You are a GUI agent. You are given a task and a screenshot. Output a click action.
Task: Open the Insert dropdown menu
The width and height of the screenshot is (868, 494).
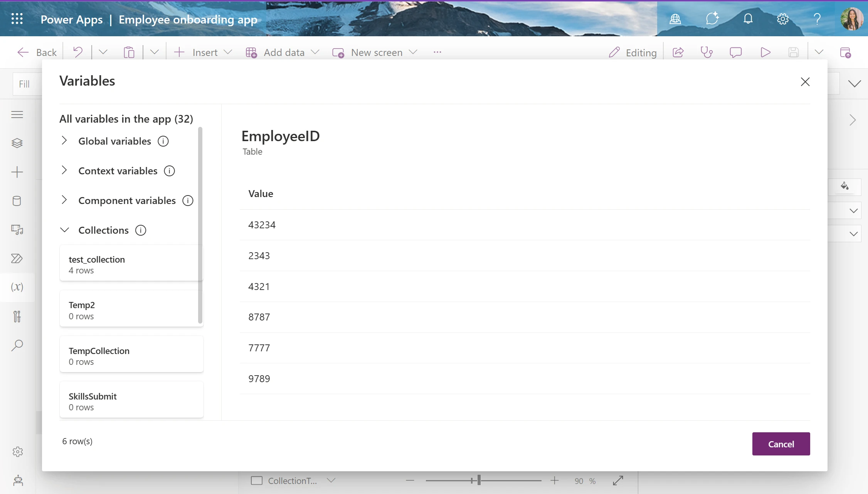pos(228,52)
